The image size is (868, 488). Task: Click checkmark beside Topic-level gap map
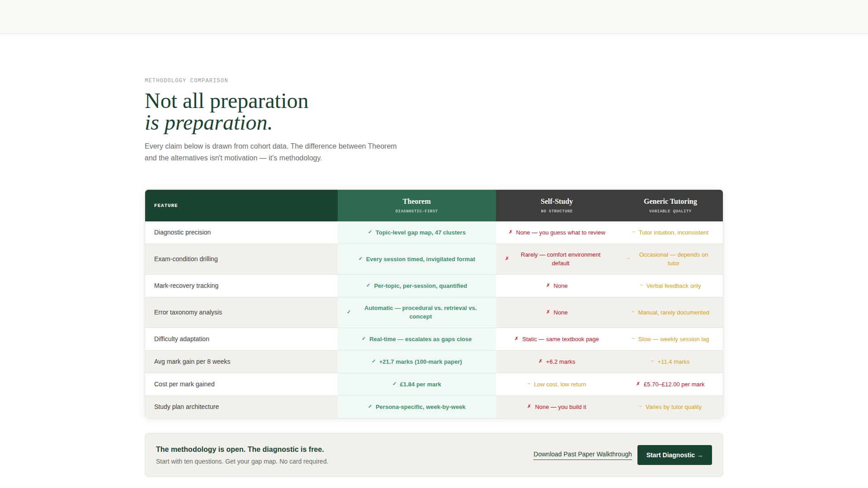tap(370, 232)
